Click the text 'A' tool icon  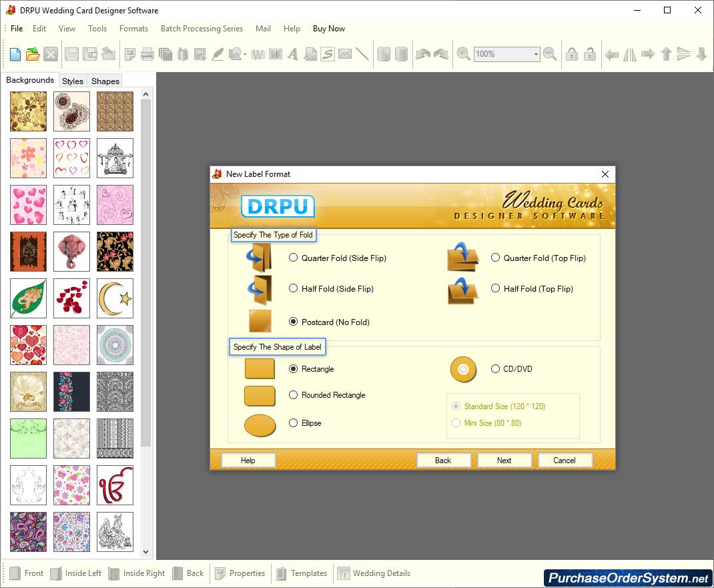point(293,54)
